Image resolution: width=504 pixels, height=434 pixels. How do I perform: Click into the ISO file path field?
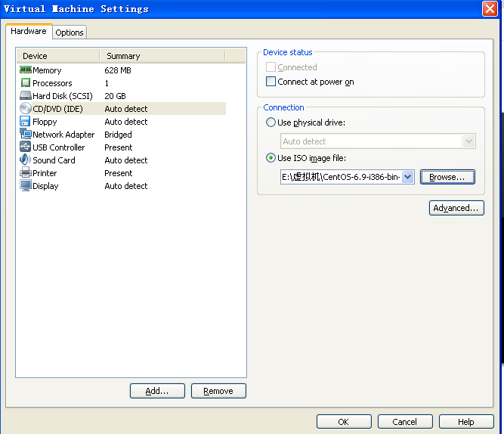pyautogui.click(x=341, y=177)
